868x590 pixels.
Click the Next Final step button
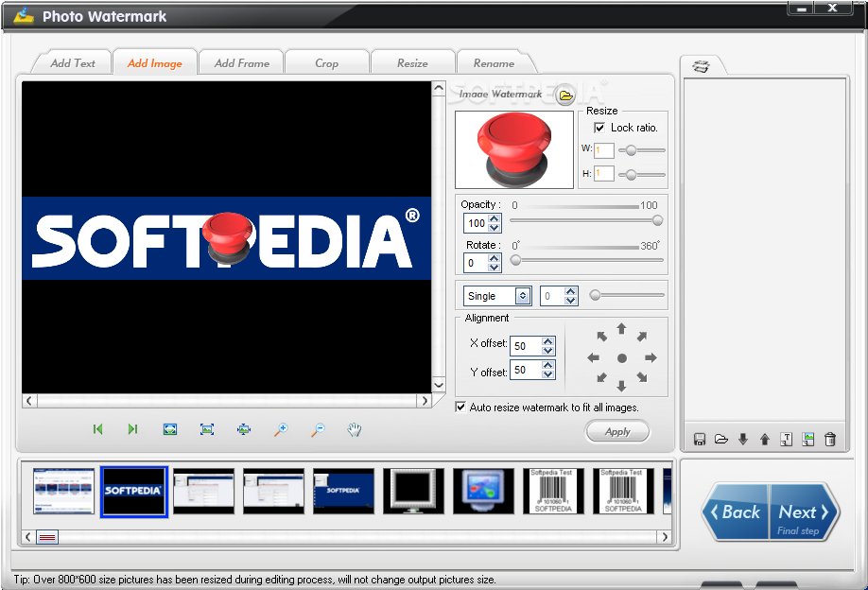pos(804,512)
